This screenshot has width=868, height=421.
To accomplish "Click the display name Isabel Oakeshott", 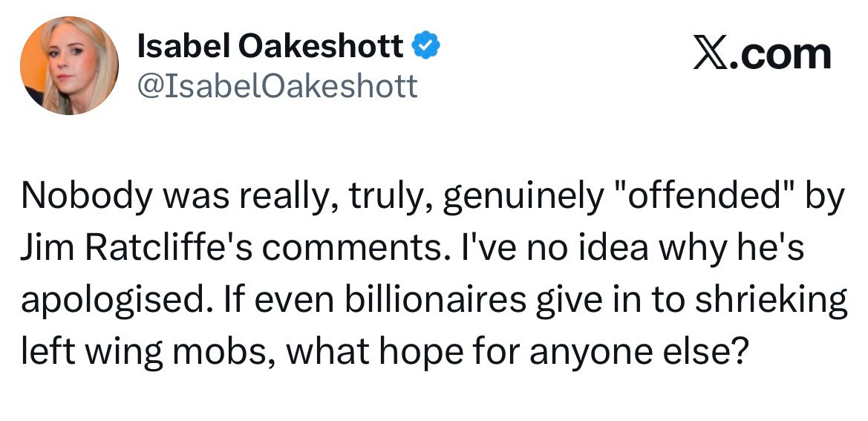I will pyautogui.click(x=270, y=48).
